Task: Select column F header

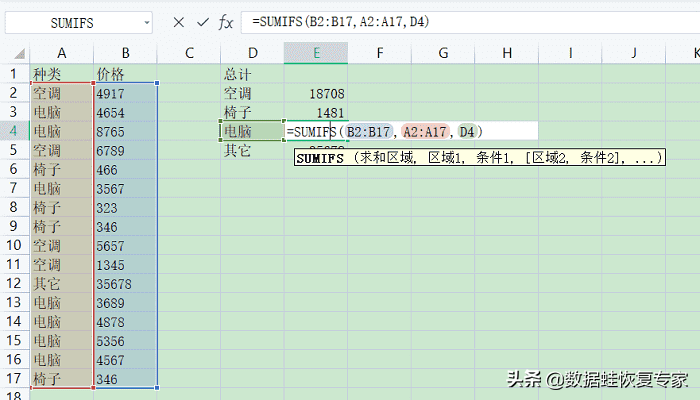Action: 379,54
